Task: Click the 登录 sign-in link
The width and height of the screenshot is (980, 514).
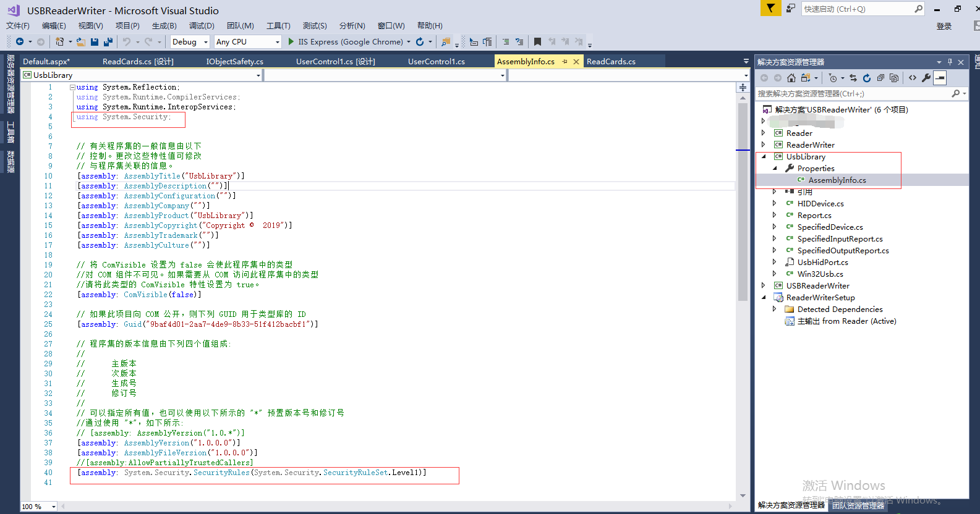Action: tap(944, 26)
